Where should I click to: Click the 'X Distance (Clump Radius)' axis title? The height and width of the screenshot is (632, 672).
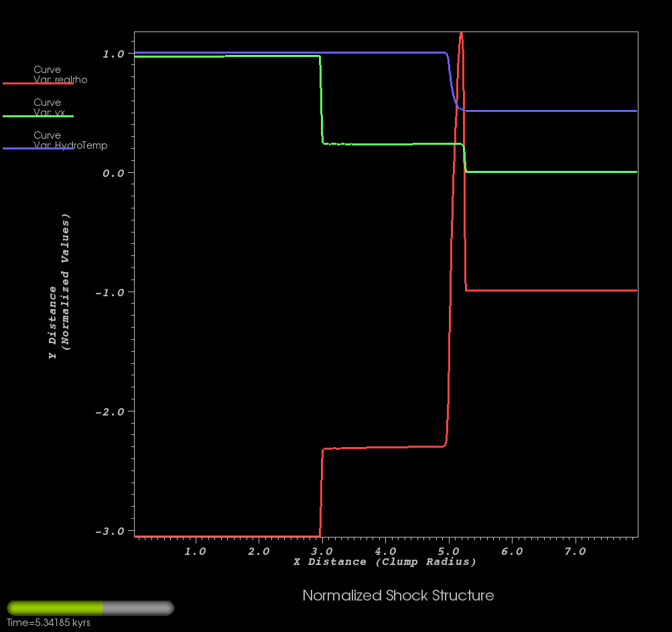click(x=385, y=562)
